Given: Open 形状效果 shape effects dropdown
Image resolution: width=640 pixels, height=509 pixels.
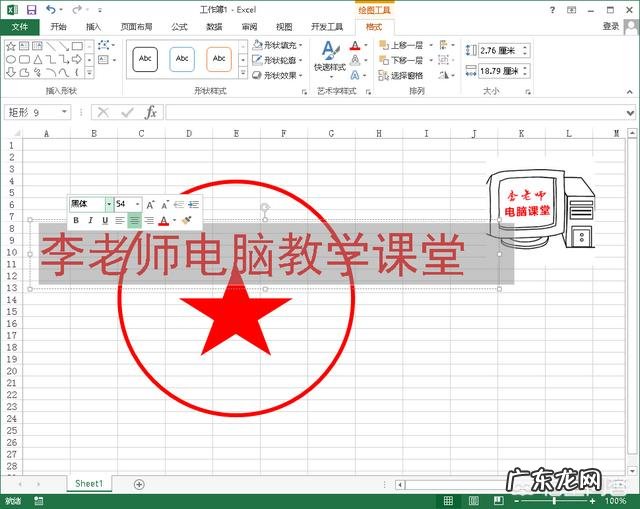Looking at the screenshot, I should point(278,76).
